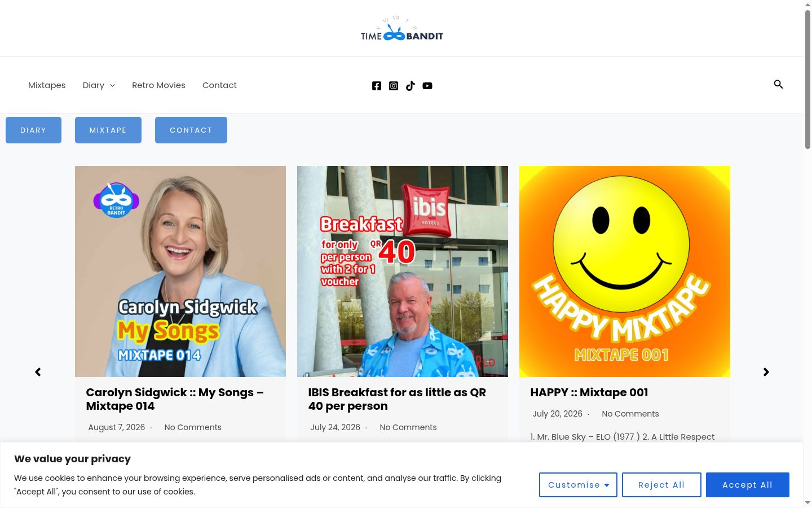This screenshot has height=508, width=812.
Task: Accept all cookies
Action: point(748,485)
